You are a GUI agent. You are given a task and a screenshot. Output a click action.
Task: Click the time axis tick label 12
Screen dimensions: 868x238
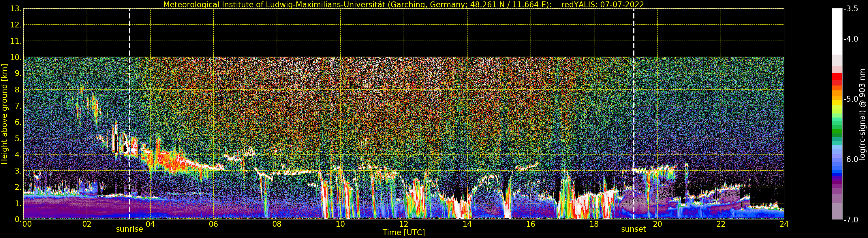point(404,224)
